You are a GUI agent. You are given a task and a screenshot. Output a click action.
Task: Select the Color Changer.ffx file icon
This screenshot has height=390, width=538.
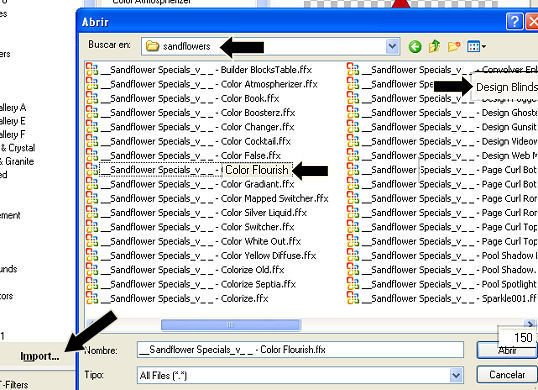(92, 127)
